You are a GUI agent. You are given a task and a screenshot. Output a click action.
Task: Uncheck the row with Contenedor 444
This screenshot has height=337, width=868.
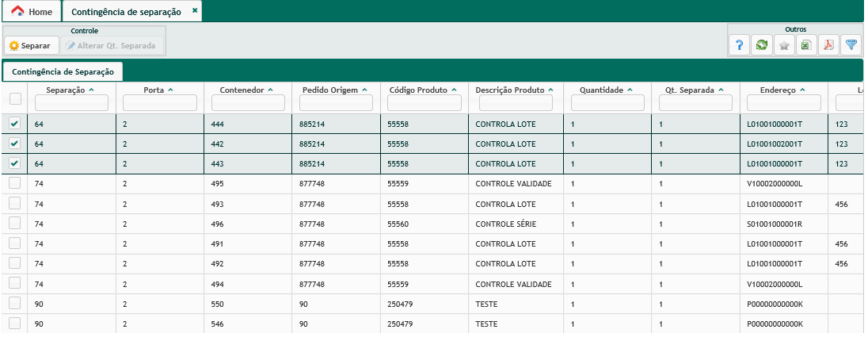pos(15,124)
